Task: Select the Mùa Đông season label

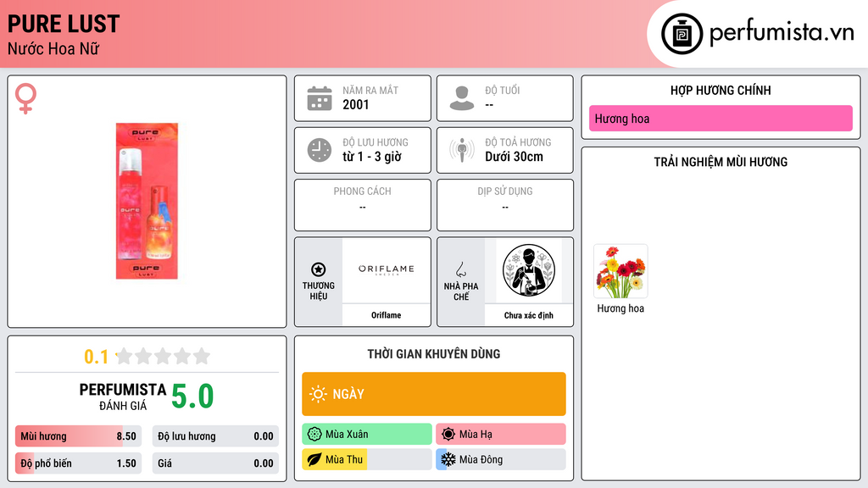Action: 481,459
